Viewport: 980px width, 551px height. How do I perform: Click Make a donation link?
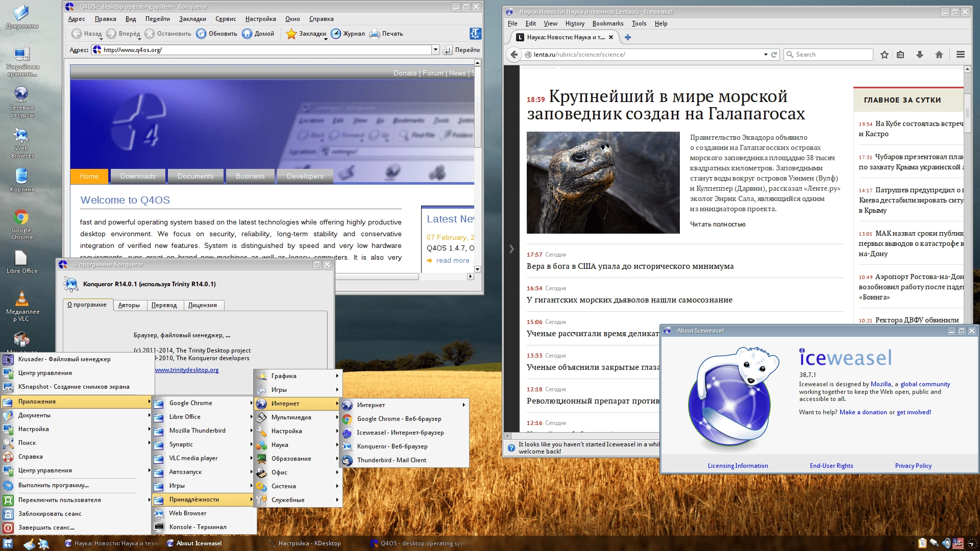(863, 412)
